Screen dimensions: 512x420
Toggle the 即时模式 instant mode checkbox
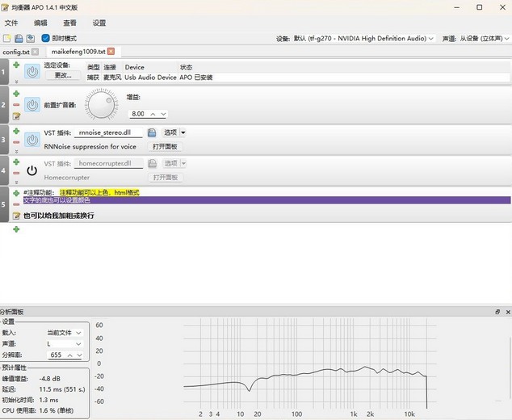coord(46,38)
